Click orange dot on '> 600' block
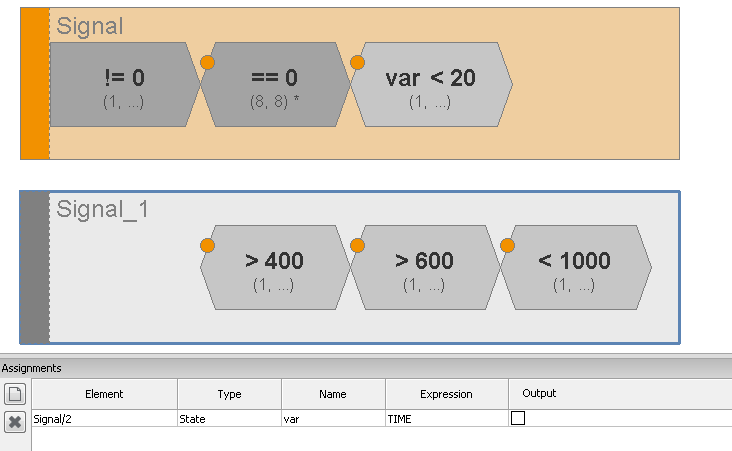 tap(357, 245)
